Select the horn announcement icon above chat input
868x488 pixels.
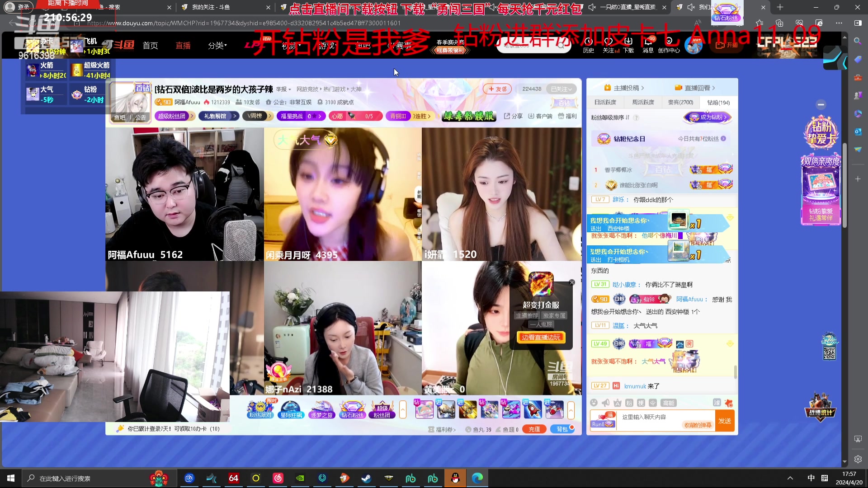[606, 403]
